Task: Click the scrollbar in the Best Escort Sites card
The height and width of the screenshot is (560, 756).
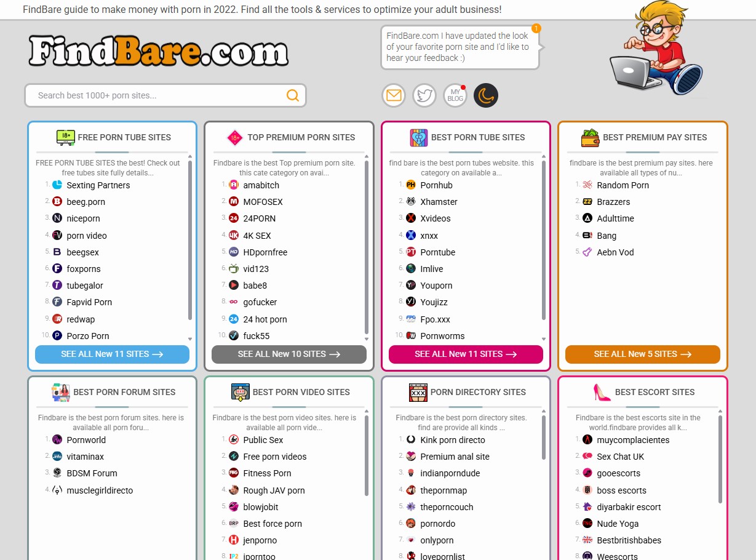Action: click(720, 459)
